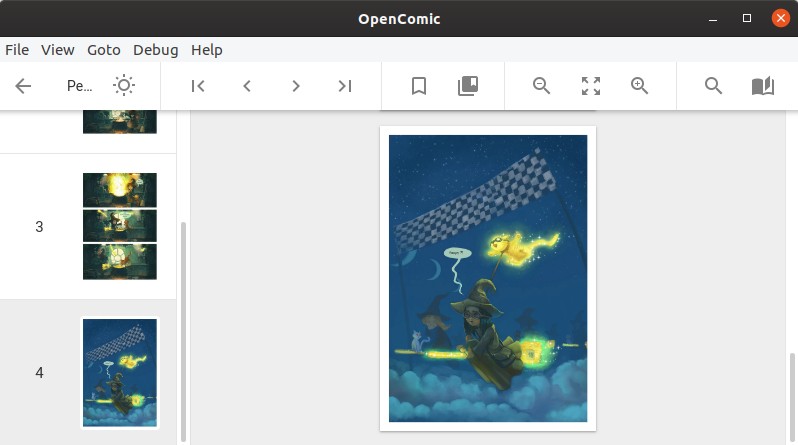This screenshot has height=445, width=798.
Task: Click the main reader vertical scrollbar
Action: pyautogui.click(x=792, y=397)
